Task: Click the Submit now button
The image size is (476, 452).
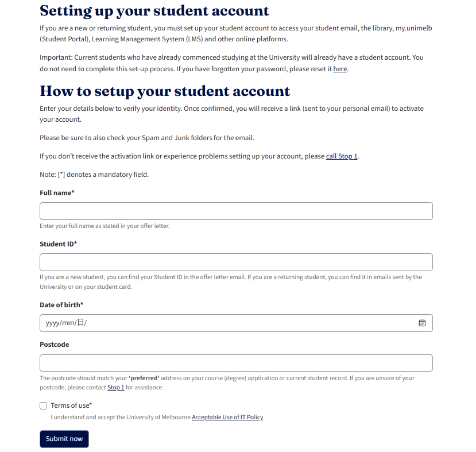Action: click(64, 439)
